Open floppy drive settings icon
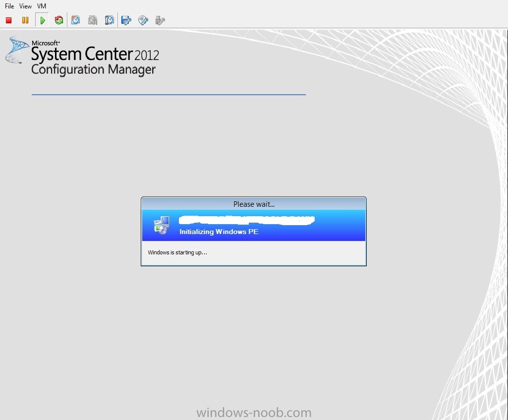The width and height of the screenshot is (508, 420). coord(126,20)
